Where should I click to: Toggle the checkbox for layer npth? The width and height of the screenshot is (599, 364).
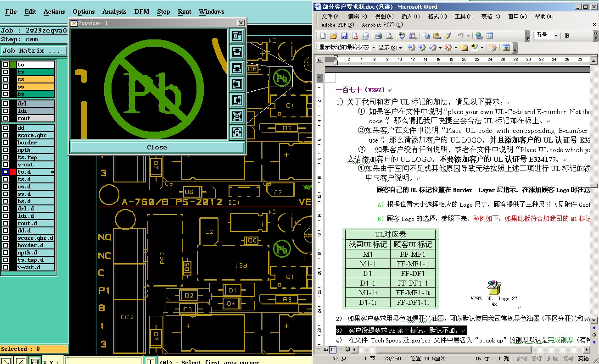point(6,150)
